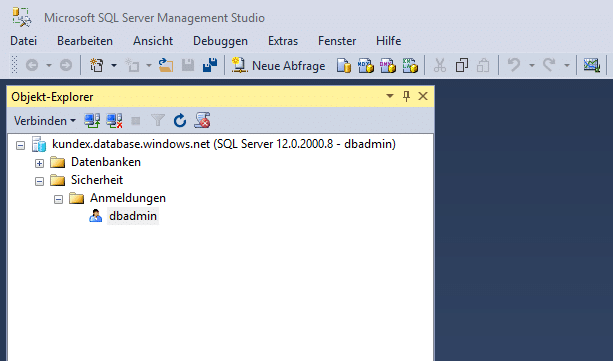
Task: Select the dbadmin login
Action: [x=133, y=216]
